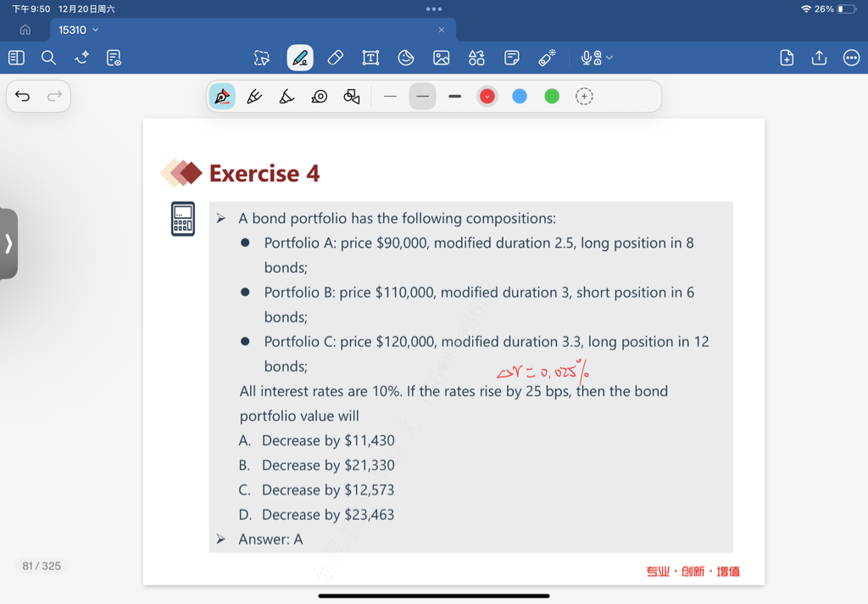Select the thin stroke width
Screen dimensions: 868x604
pos(390,97)
